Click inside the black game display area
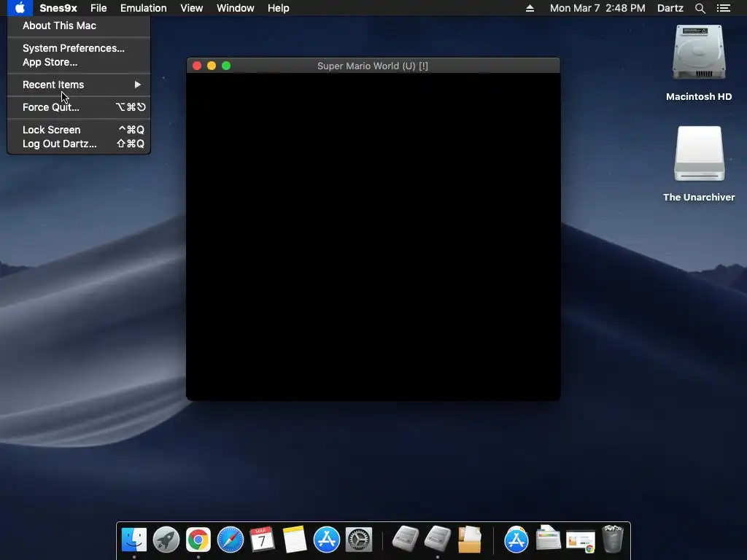Viewport: 747px width, 560px height. click(x=373, y=237)
